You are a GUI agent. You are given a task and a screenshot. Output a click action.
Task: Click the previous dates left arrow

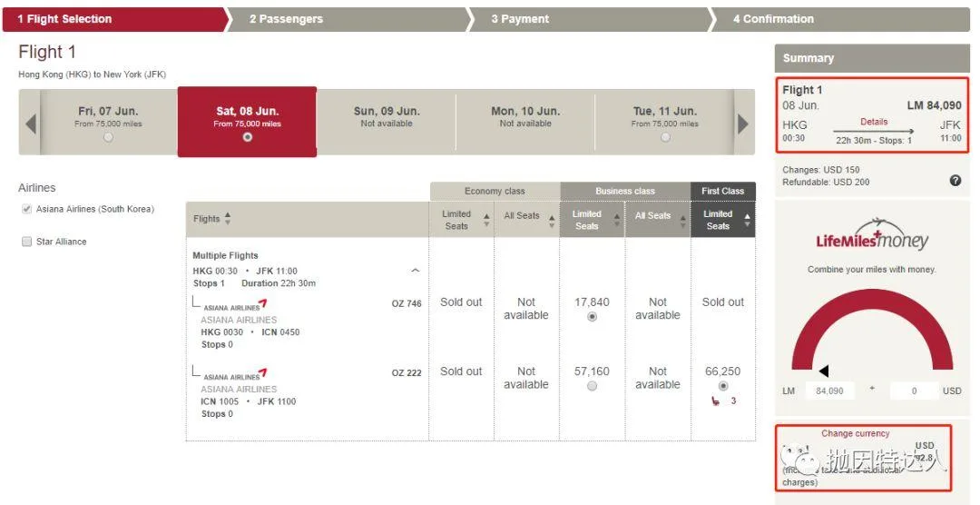31,124
